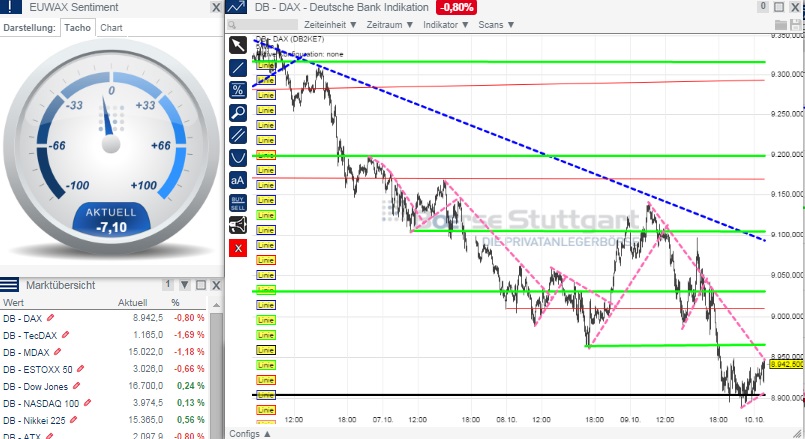Open the DB - Nikkei 225 row
Screen dimensions: 805x439
click(x=104, y=420)
